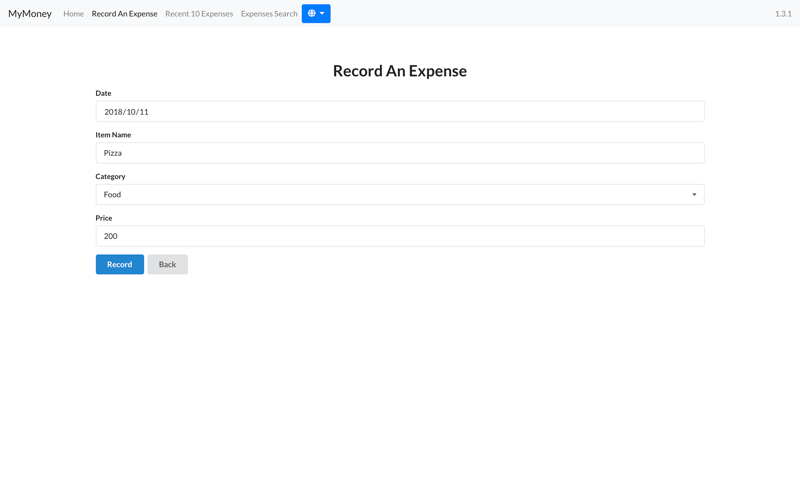Click the Date field label

[x=103, y=93]
